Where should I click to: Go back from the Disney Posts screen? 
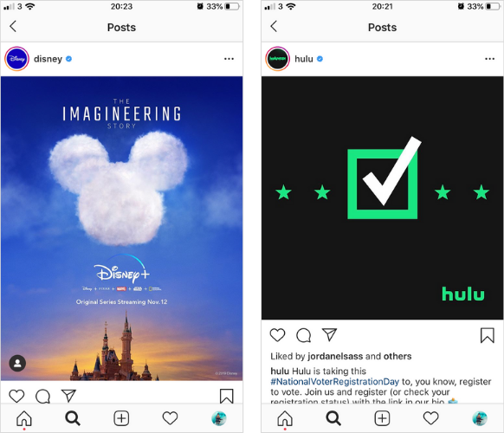tap(13, 26)
